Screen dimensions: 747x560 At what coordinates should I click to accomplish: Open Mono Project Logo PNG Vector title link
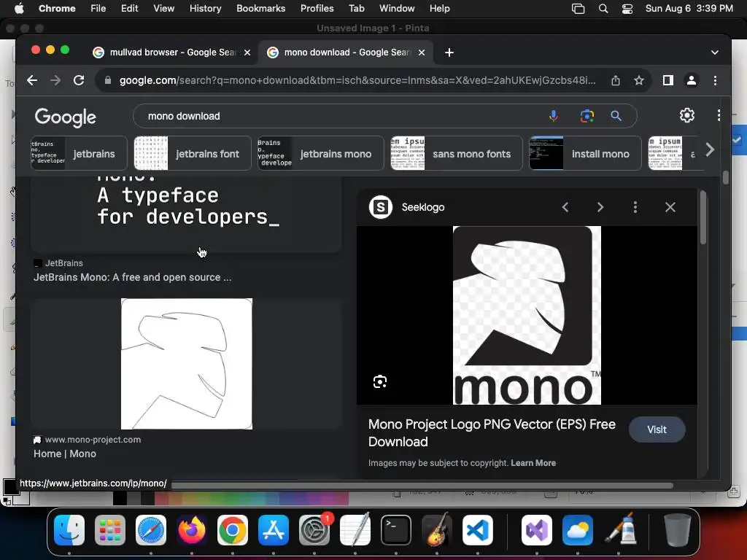[492, 433]
